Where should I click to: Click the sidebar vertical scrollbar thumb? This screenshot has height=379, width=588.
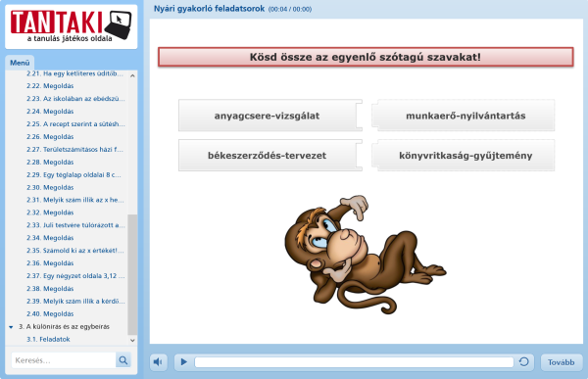pyautogui.click(x=132, y=274)
